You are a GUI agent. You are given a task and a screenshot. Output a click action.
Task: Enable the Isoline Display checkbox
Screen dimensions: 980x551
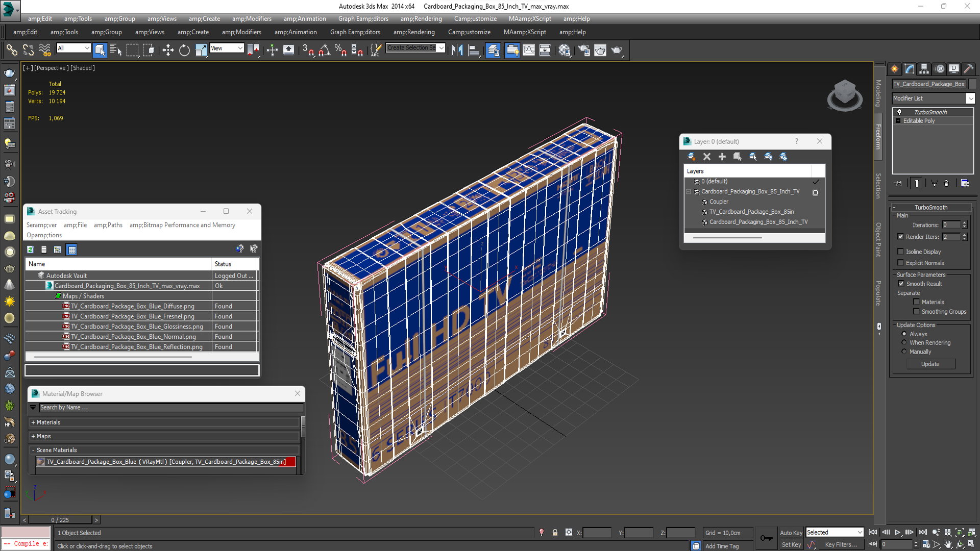901,252
